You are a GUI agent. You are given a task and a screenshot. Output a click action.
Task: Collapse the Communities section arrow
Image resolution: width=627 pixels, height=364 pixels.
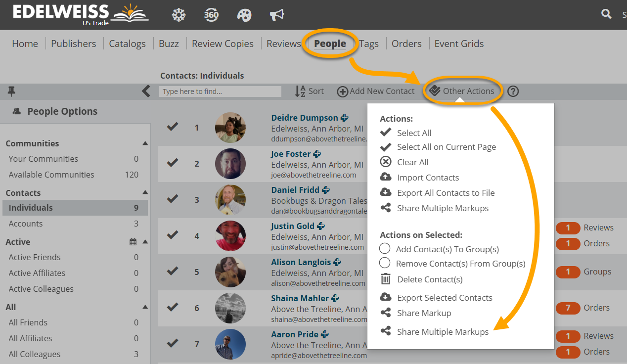click(145, 143)
